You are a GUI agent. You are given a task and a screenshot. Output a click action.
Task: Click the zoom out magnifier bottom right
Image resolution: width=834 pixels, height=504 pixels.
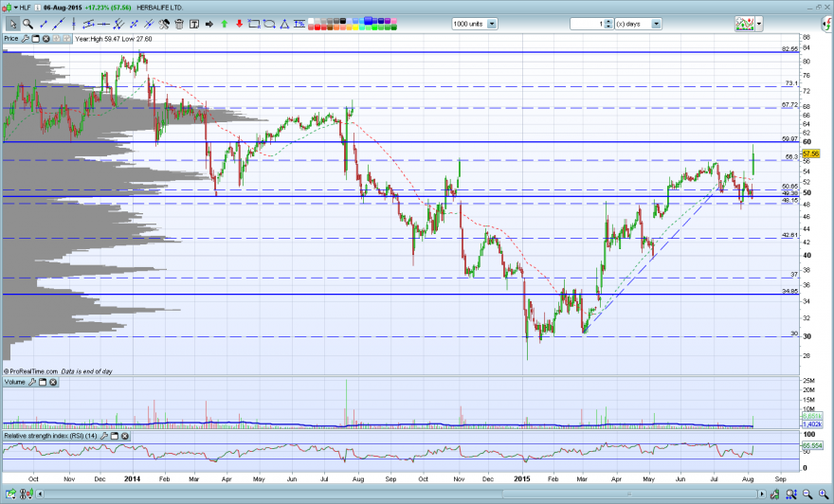click(807, 494)
